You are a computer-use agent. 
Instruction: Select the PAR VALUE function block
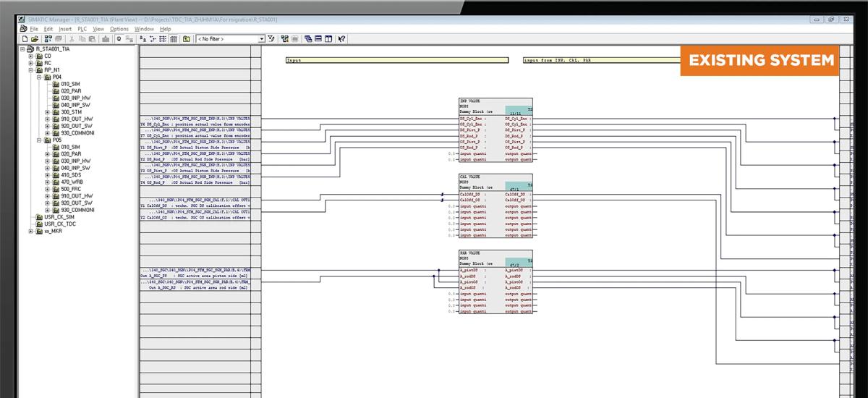click(x=495, y=281)
